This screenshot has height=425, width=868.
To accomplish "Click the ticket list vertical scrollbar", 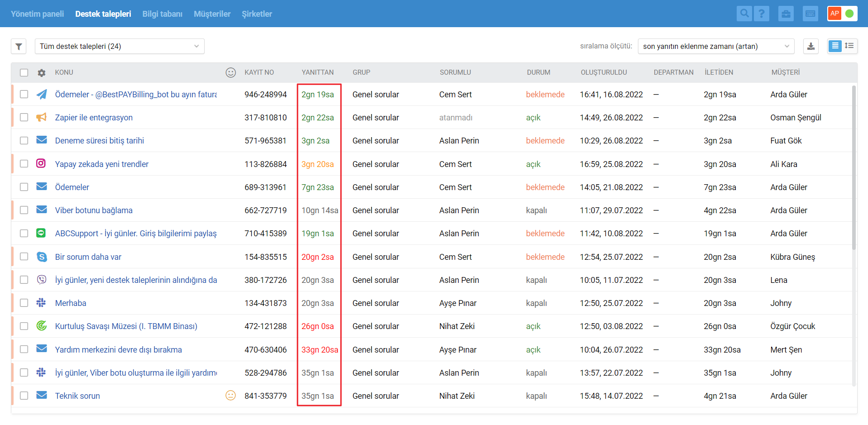I will tap(854, 167).
